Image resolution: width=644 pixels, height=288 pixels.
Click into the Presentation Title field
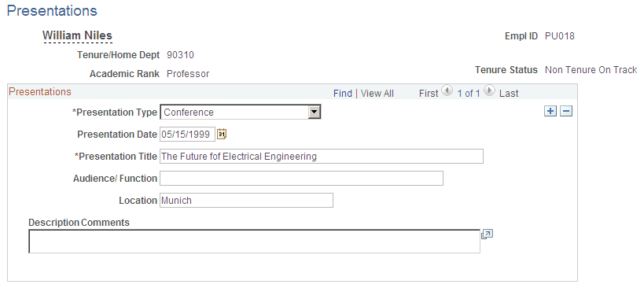[321, 156]
